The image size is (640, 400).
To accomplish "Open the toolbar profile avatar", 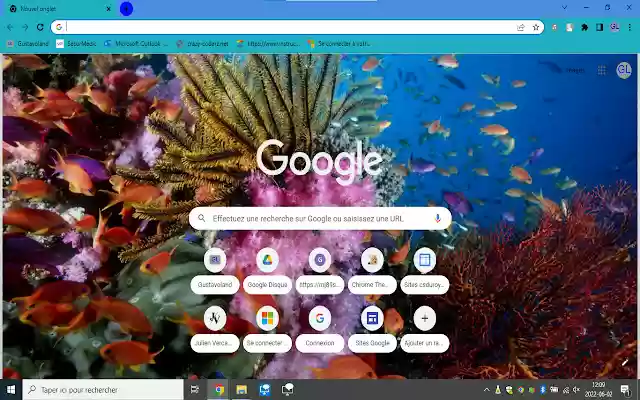I will (x=615, y=27).
